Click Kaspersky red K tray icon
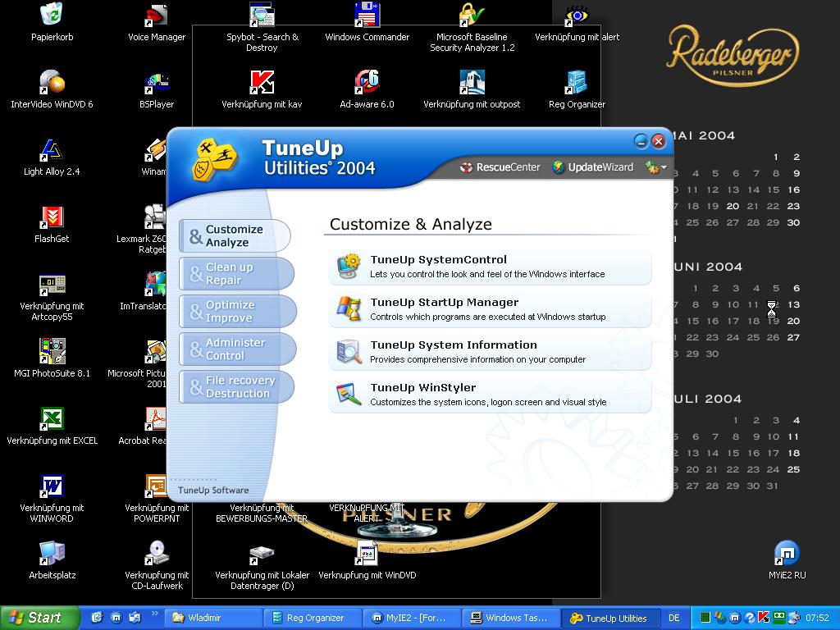The width and height of the screenshot is (840, 630). (764, 618)
